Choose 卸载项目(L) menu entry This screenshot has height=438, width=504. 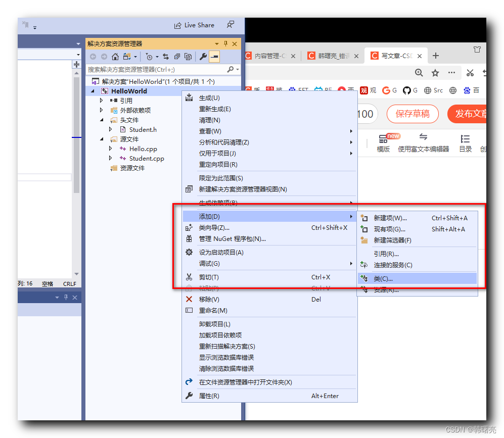[269, 324]
